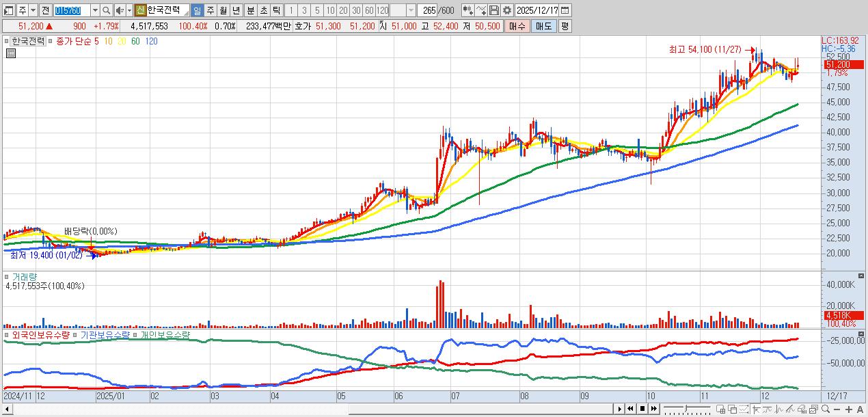Click the 외국인보유수량 indicator label
Viewport: 868px width, 417px height.
(x=41, y=335)
